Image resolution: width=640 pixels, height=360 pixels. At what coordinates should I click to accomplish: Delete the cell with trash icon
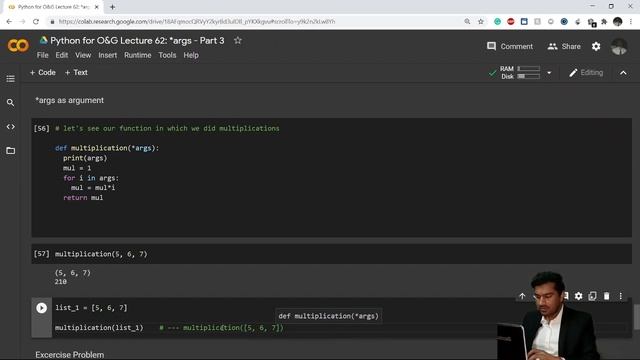[607, 296]
